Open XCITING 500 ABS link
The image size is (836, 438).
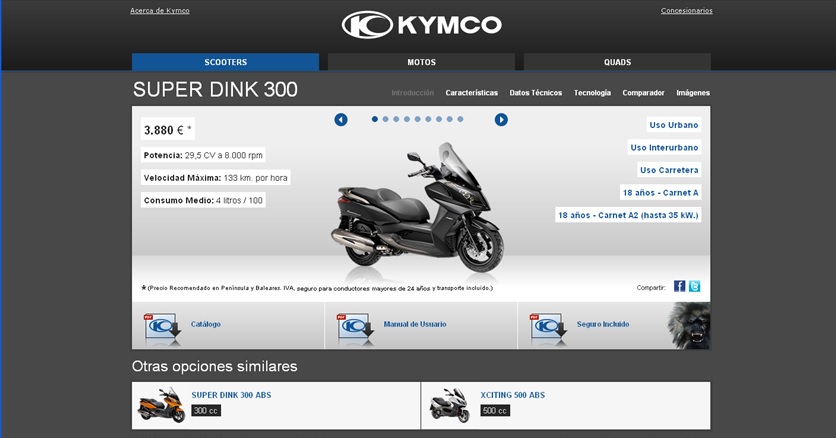(x=512, y=395)
